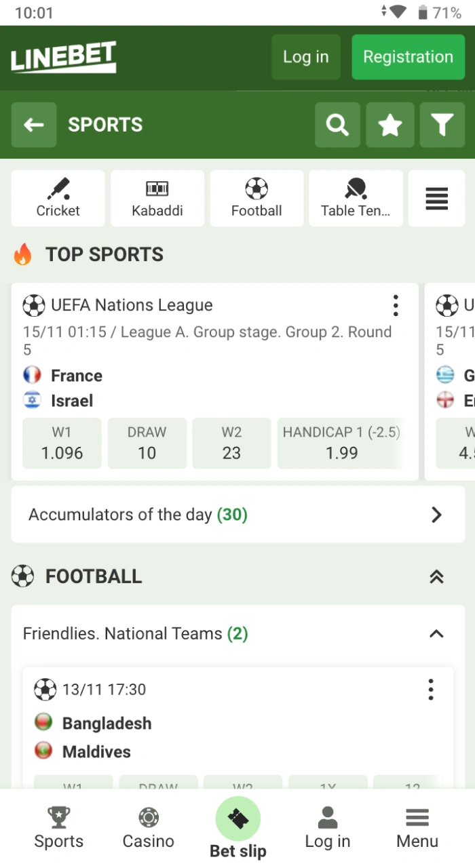Collapse the FOOTBALL section with double chevron
Viewport: 475px width, 868px height.
(x=436, y=576)
